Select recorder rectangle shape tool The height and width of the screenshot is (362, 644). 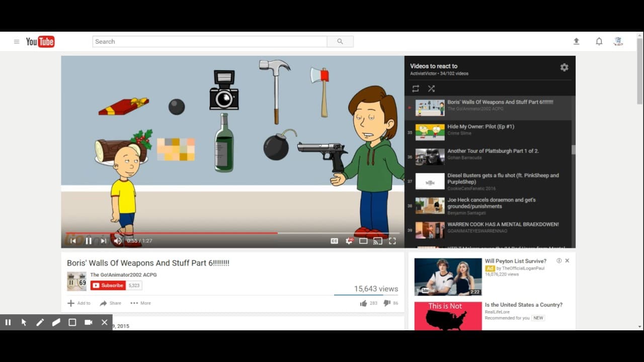(72, 322)
